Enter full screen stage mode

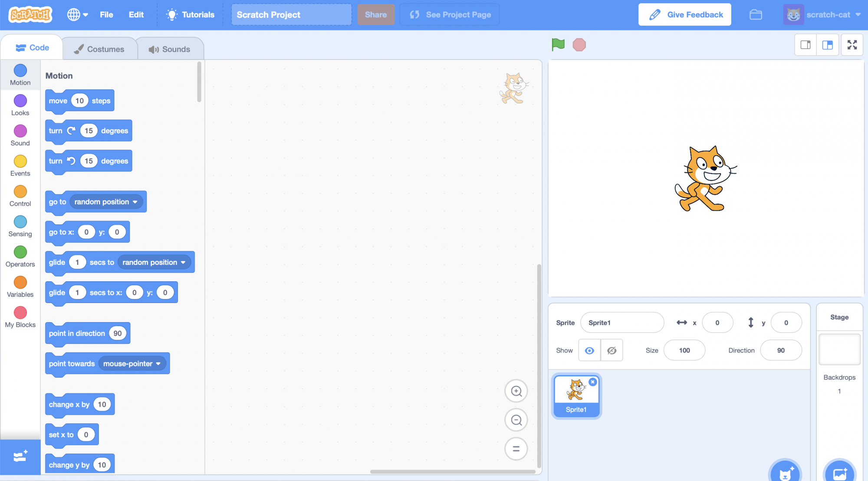point(852,45)
